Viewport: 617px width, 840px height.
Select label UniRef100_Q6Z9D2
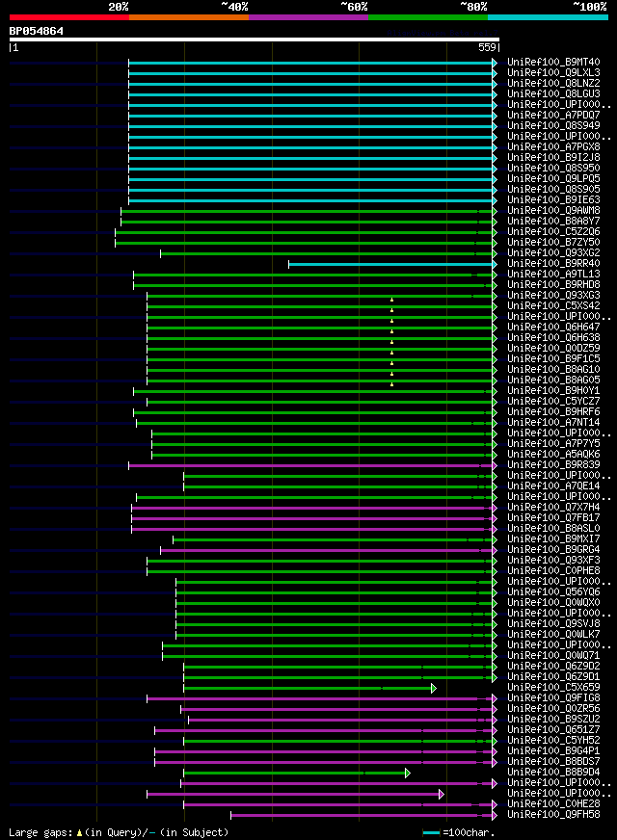coord(553,667)
